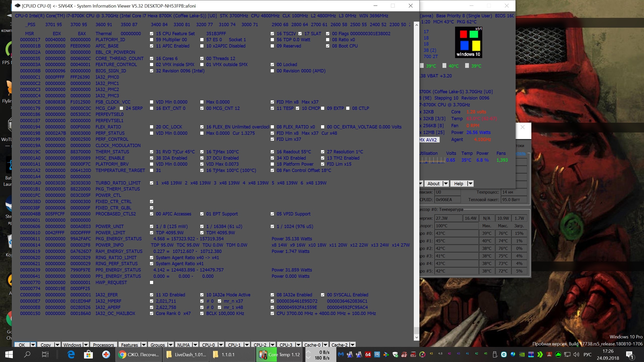
Task: Click the About button
Action: click(x=433, y=184)
